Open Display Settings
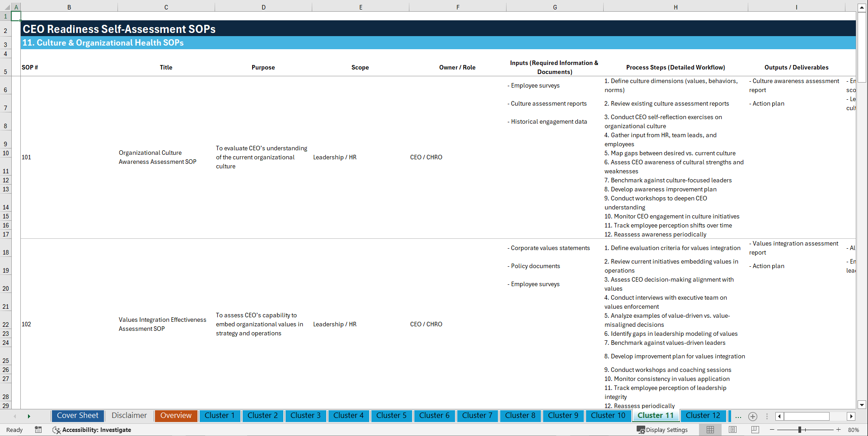Viewport: 868px width, 436px height. click(663, 430)
